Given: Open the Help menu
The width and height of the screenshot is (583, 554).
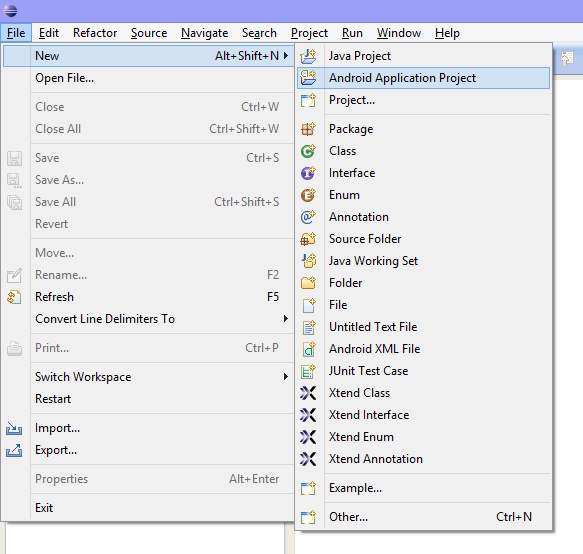Looking at the screenshot, I should click(x=447, y=33).
